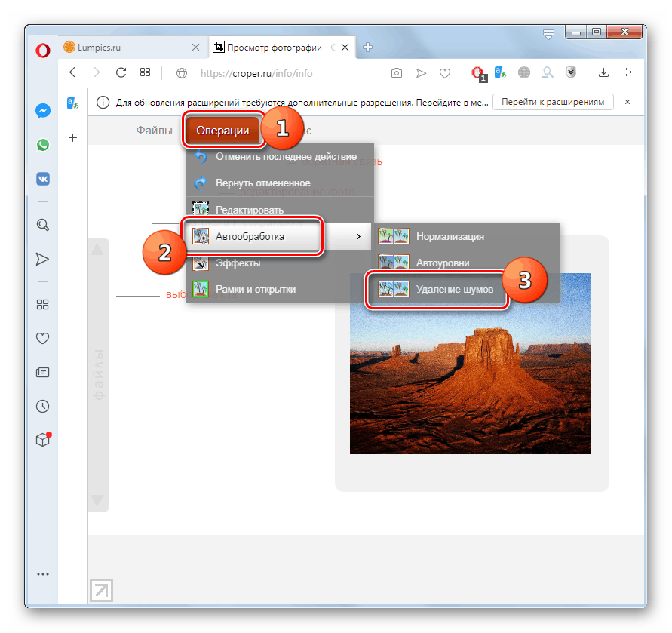Select Отменить последнее действие
Viewport: 672px width, 633px height.
coord(279,157)
